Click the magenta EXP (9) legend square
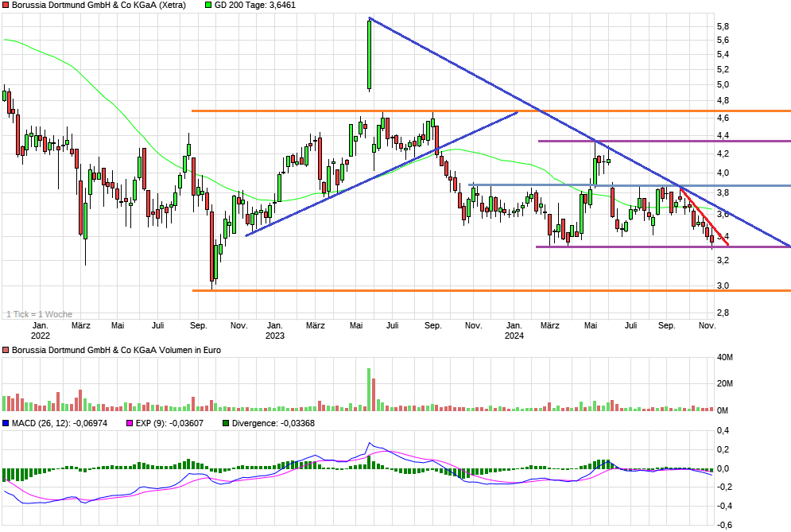Screen dimensions: 791x532 click(130, 424)
